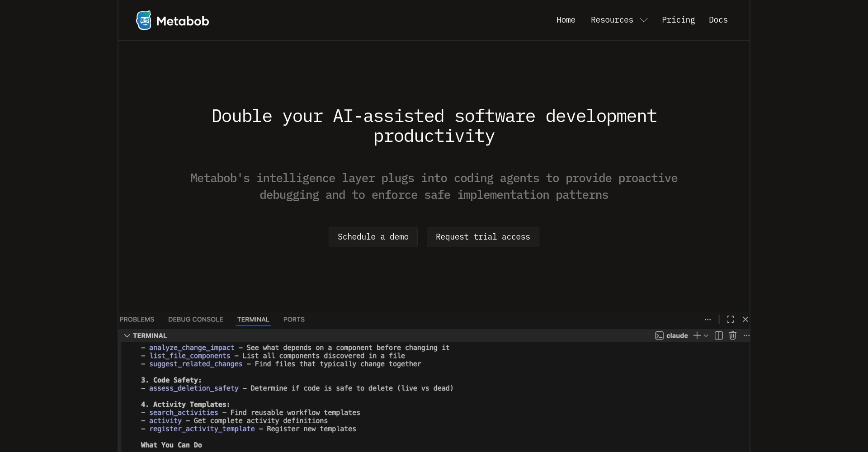Image resolution: width=868 pixels, height=452 pixels.
Task: Create a new terminal with plus icon
Action: 697,335
